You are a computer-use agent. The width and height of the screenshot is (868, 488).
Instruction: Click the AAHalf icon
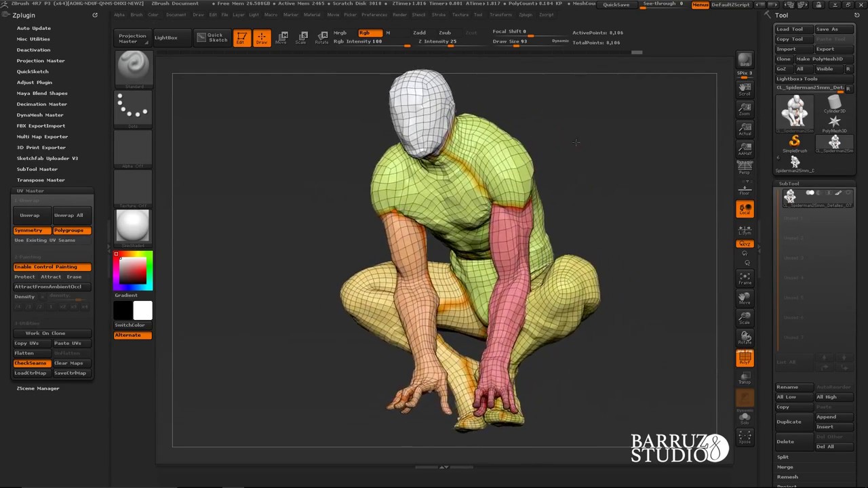click(745, 149)
